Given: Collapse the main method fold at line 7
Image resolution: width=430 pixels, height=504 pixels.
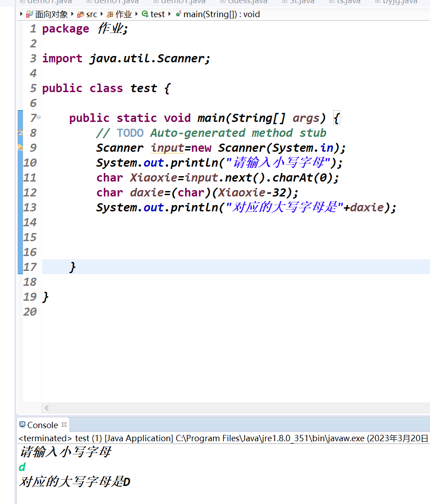Looking at the screenshot, I should click(38, 117).
